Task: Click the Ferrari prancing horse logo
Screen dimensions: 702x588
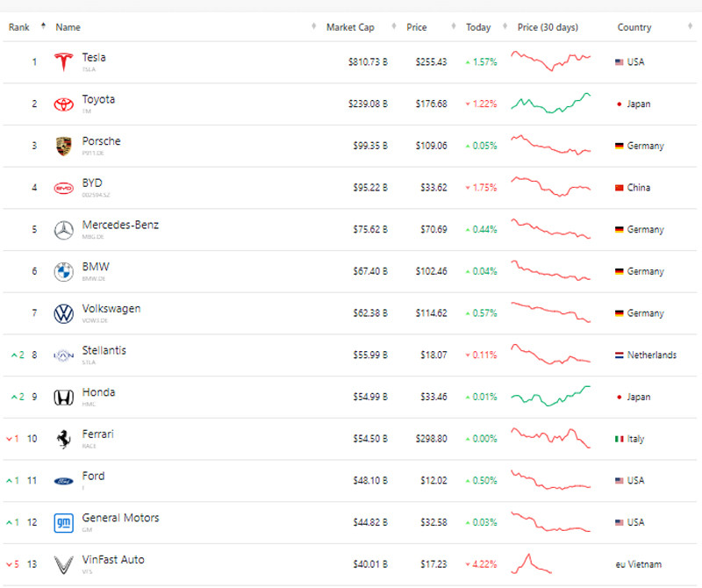Action: click(x=63, y=439)
